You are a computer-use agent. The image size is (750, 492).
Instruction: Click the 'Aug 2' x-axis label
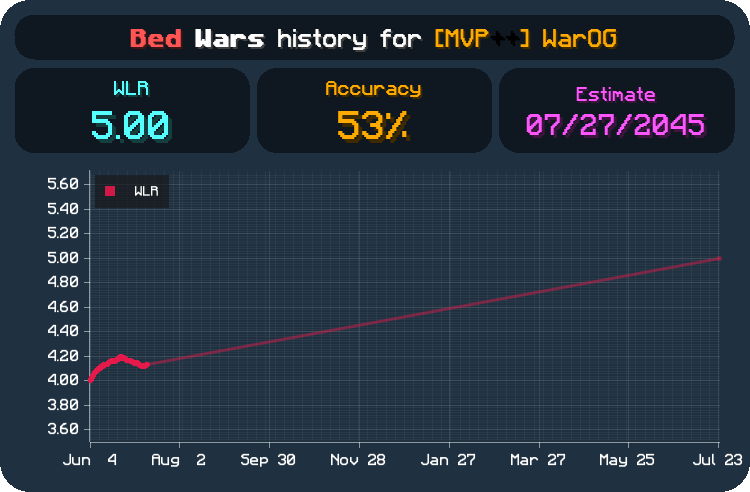179,460
